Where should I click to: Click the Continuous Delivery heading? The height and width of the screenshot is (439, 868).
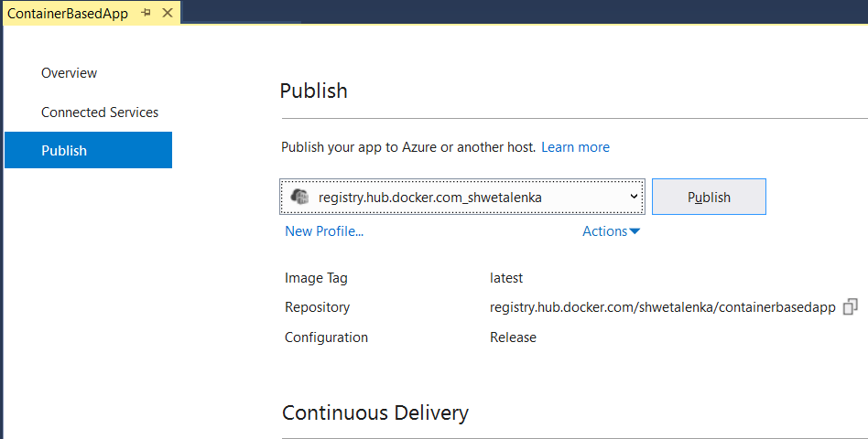click(375, 413)
